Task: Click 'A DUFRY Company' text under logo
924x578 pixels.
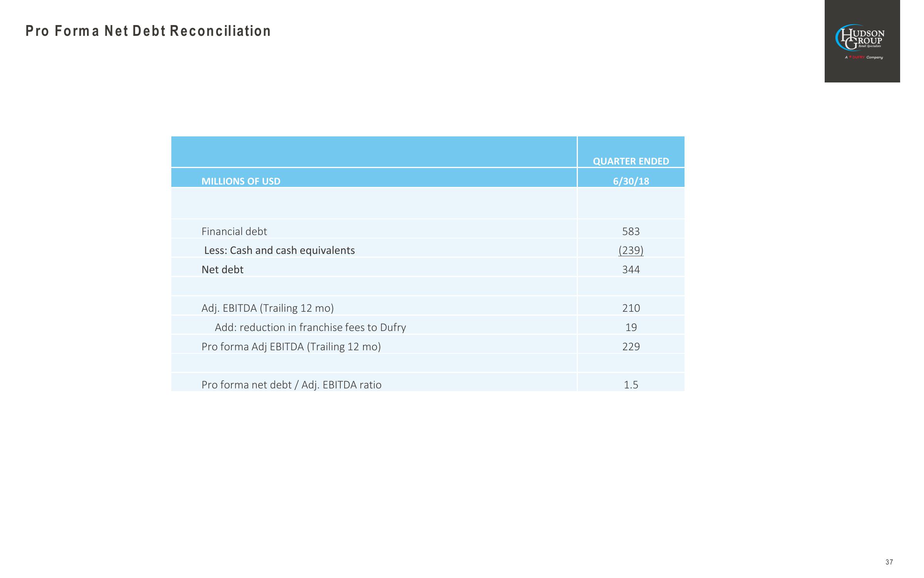Action: click(864, 57)
